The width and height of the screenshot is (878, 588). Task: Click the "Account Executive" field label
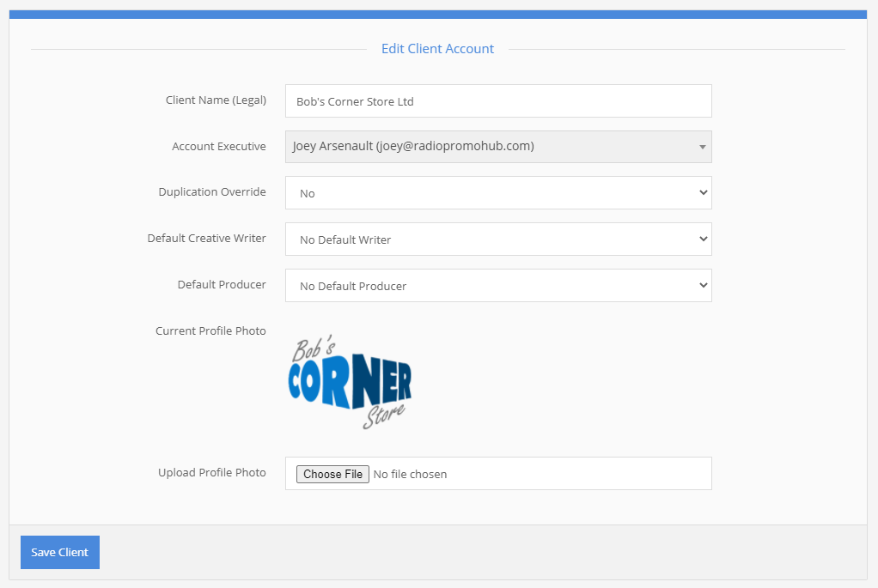(x=219, y=147)
